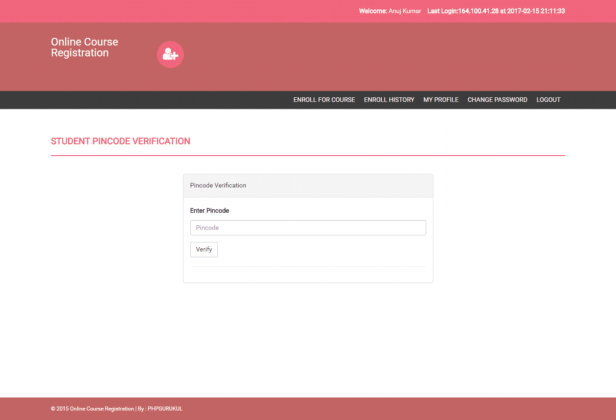The height and width of the screenshot is (420, 616).
Task: Click the Pincode Verification panel header
Action: [x=218, y=185]
